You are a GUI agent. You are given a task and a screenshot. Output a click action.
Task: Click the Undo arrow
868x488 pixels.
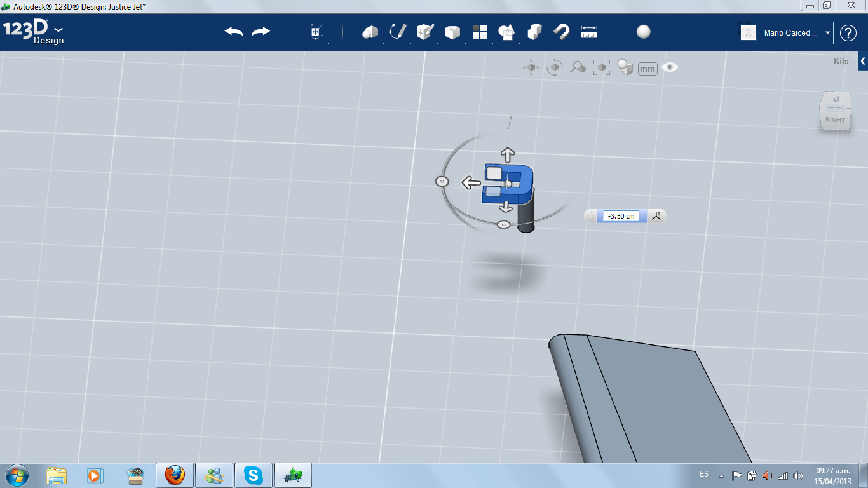234,32
